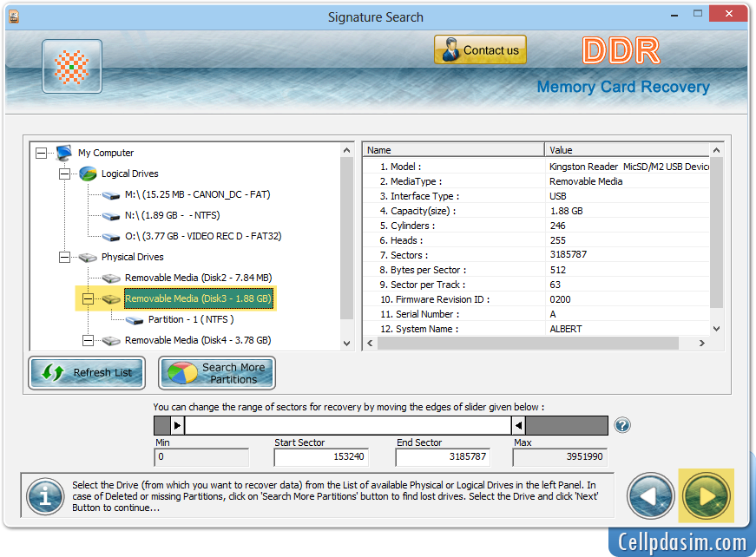Viewport: 756px width, 557px height.
Task: Go back with blue left arrow button
Action: (650, 495)
